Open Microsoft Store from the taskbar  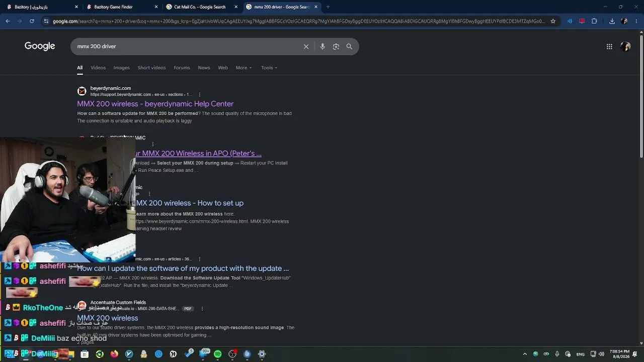click(85, 354)
